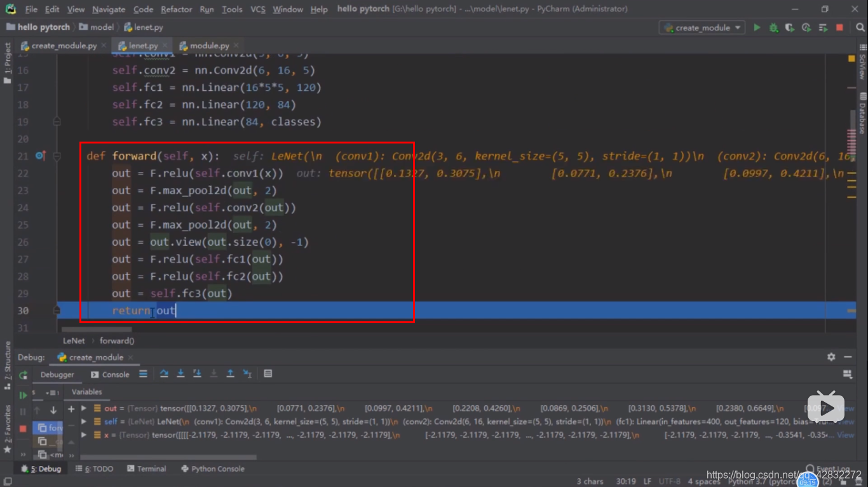The width and height of the screenshot is (868, 487).
Task: Open the 2: Favorites side panel
Action: [x=8, y=429]
